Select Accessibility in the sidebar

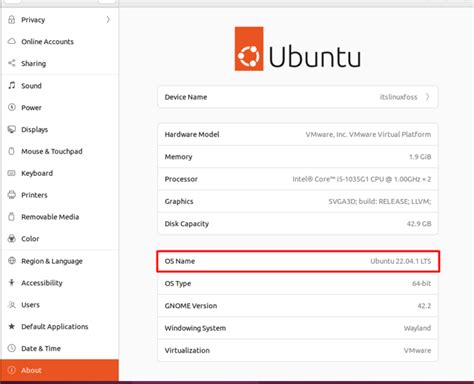click(x=59, y=283)
